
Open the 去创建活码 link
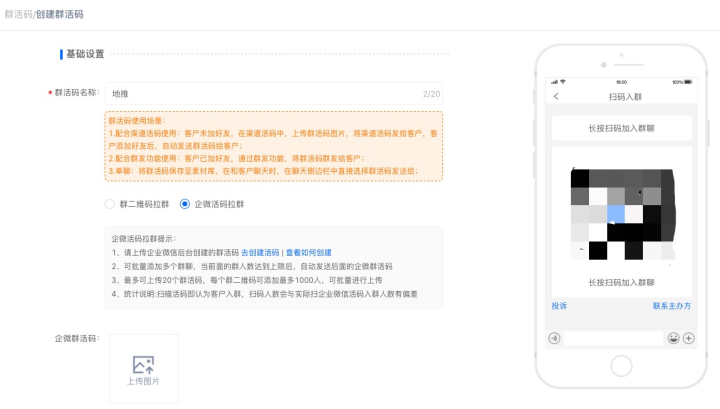tap(260, 252)
